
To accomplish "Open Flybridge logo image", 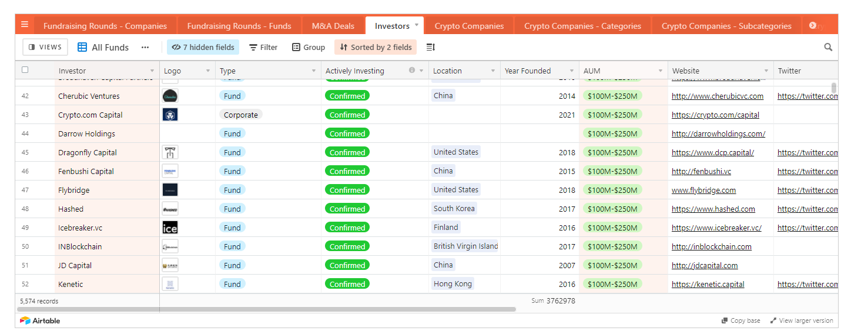I will pyautogui.click(x=170, y=190).
